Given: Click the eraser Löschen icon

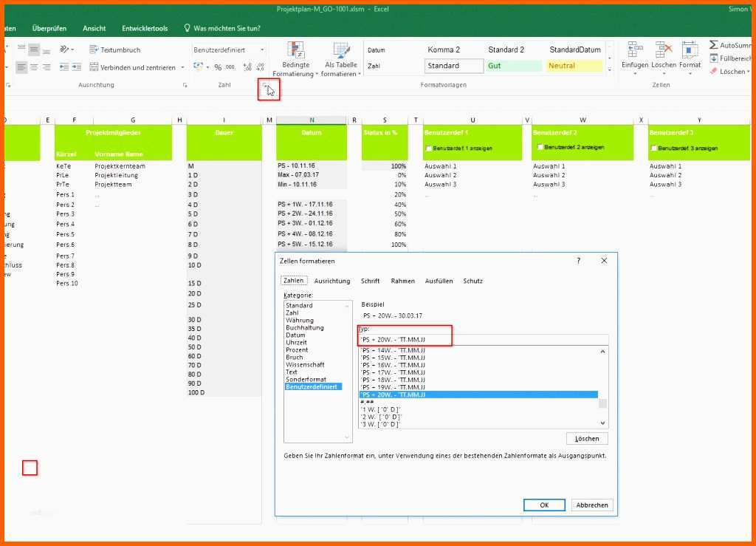Looking at the screenshot, I should [x=714, y=71].
